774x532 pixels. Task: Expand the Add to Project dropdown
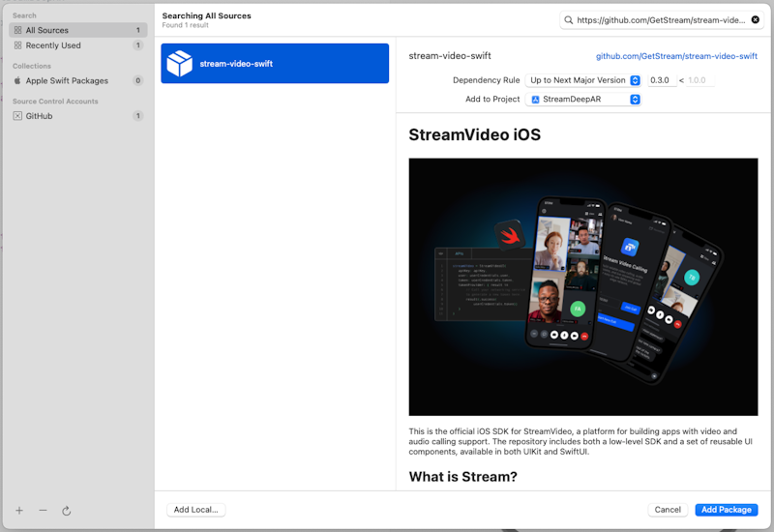pyautogui.click(x=583, y=99)
